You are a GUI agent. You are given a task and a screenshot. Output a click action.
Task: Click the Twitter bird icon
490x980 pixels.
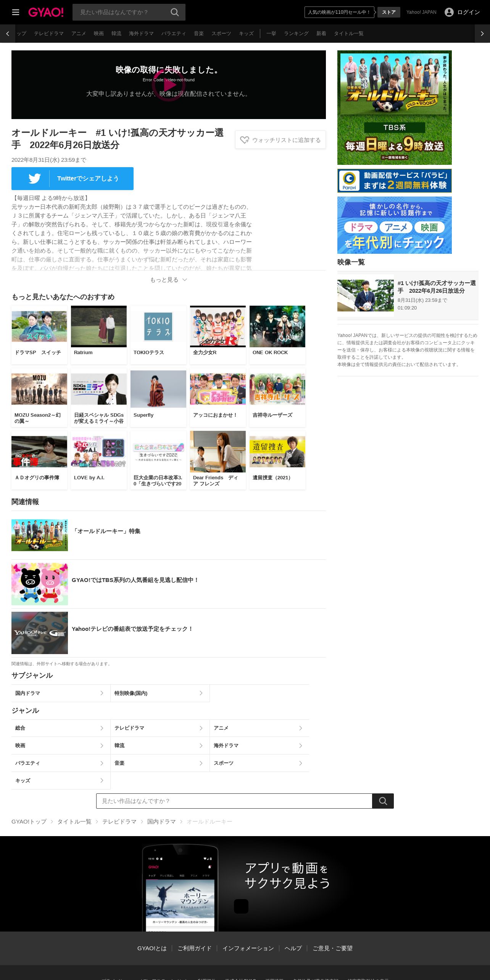coord(34,179)
